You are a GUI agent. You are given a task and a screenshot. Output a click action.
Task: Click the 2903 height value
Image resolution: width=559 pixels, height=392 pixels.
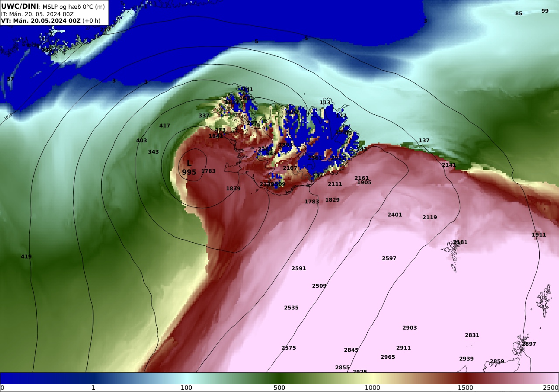tap(410, 328)
